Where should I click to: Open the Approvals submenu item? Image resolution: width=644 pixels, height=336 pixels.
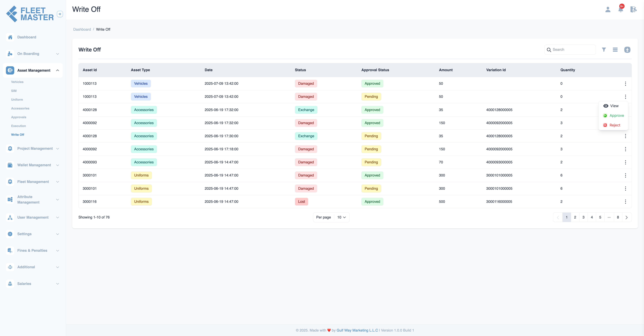pyautogui.click(x=19, y=117)
